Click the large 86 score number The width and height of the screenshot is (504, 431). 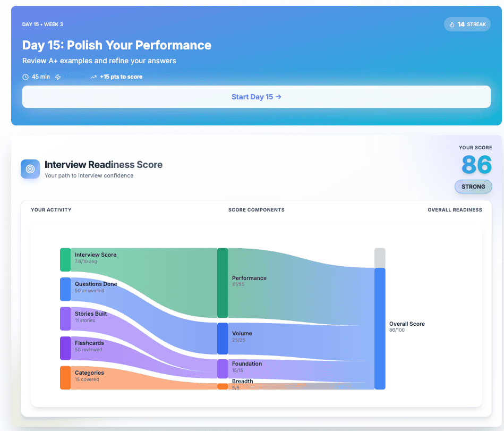point(476,165)
